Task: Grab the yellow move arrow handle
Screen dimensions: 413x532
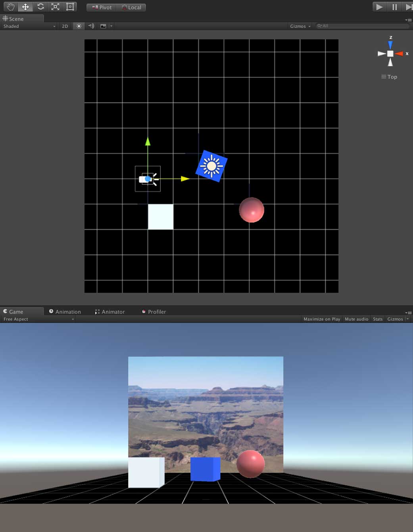Action: pos(185,179)
